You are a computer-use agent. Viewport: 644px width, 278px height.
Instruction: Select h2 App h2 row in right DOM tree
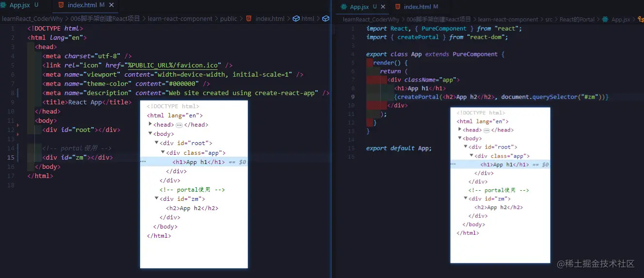pyautogui.click(x=499, y=207)
